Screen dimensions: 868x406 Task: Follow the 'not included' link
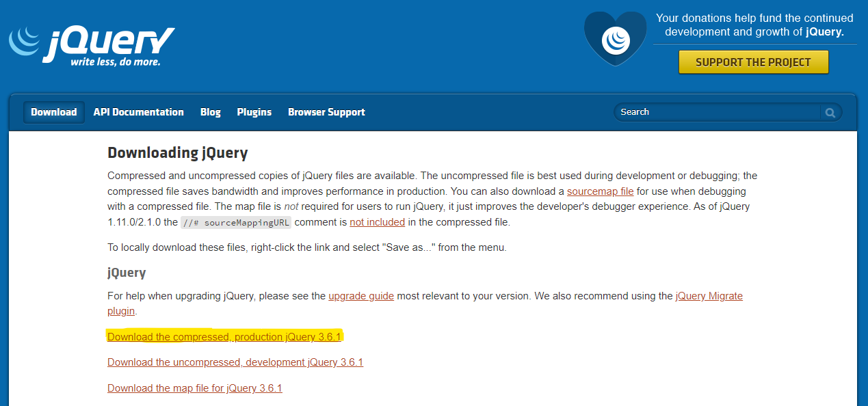[x=377, y=222]
